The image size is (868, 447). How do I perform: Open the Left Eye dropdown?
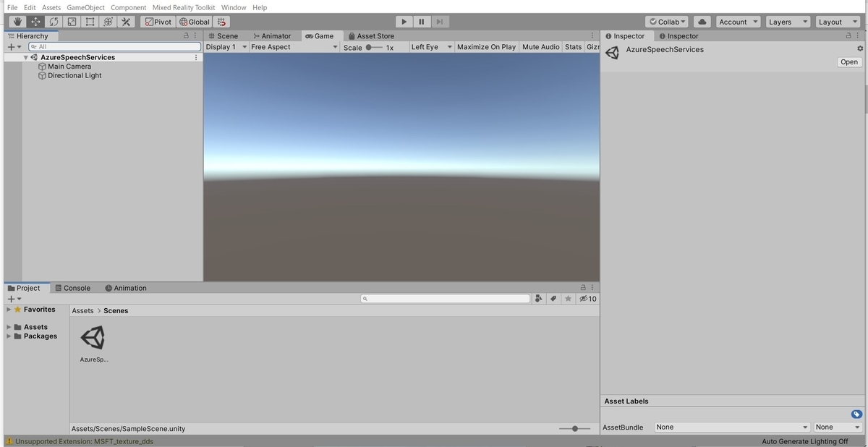(431, 47)
